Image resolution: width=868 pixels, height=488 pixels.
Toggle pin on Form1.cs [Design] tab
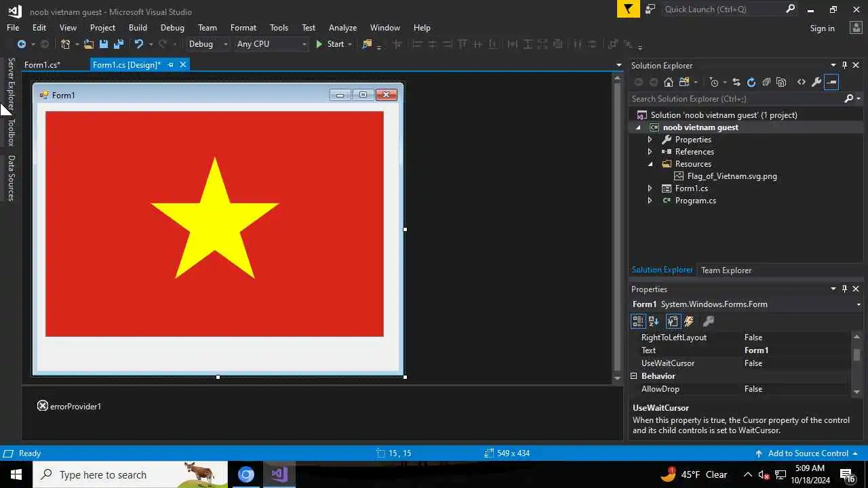click(x=170, y=65)
